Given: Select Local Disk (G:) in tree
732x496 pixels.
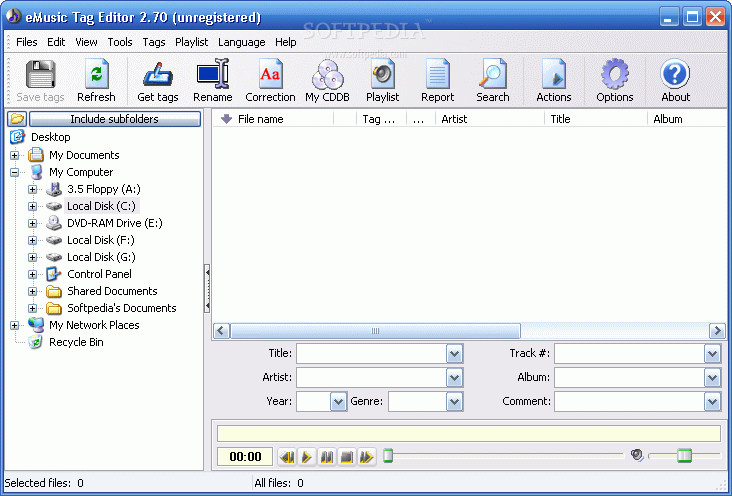Looking at the screenshot, I should (x=101, y=257).
